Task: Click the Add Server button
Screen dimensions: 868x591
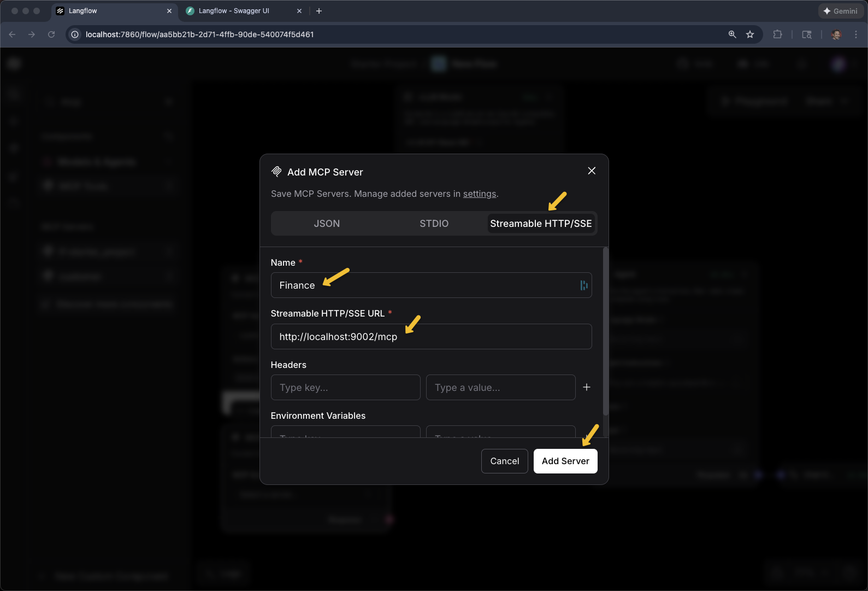Action: pyautogui.click(x=565, y=461)
